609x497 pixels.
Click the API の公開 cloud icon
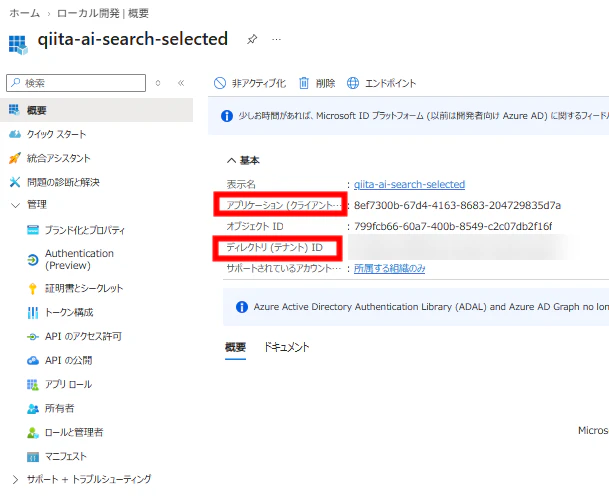33,361
